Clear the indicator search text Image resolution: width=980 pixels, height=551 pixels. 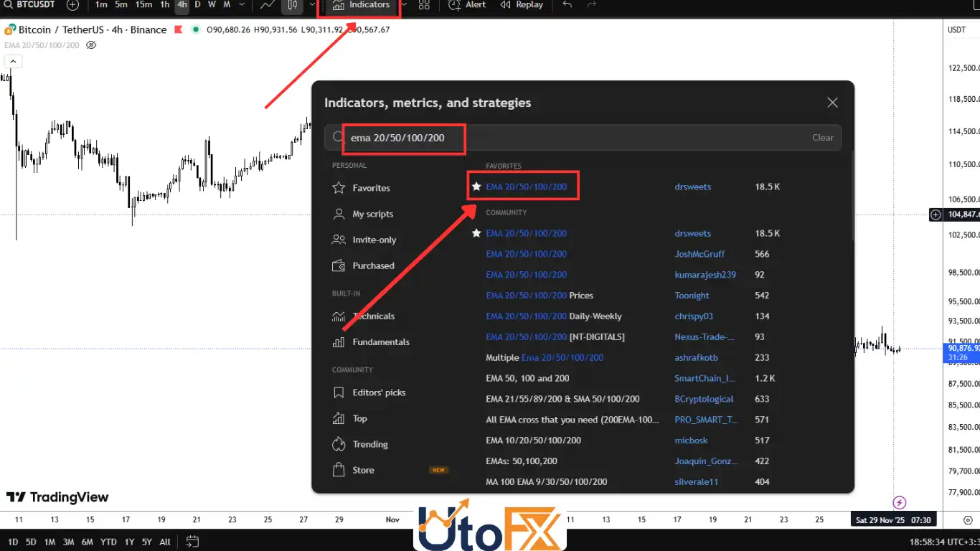823,137
